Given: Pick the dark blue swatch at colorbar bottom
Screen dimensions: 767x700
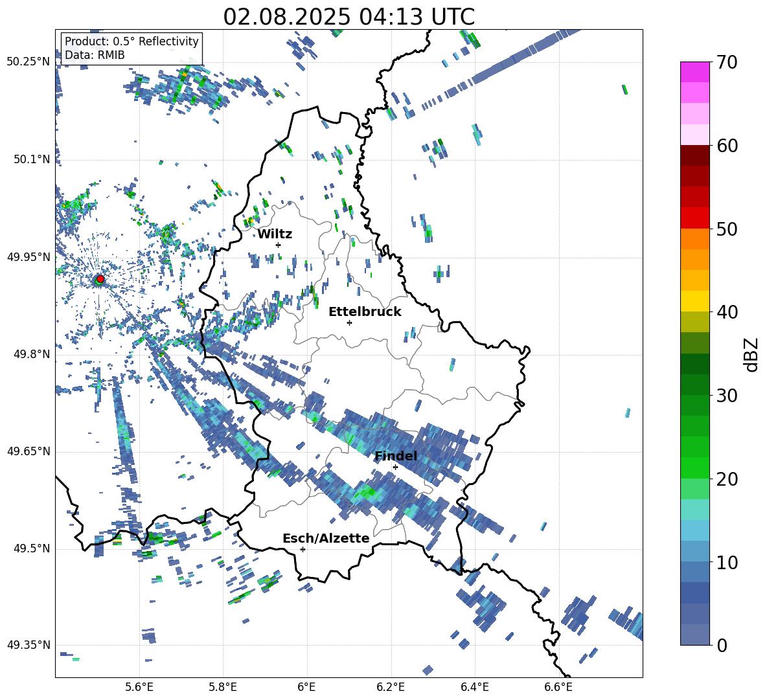Looking at the screenshot, I should (695, 635).
